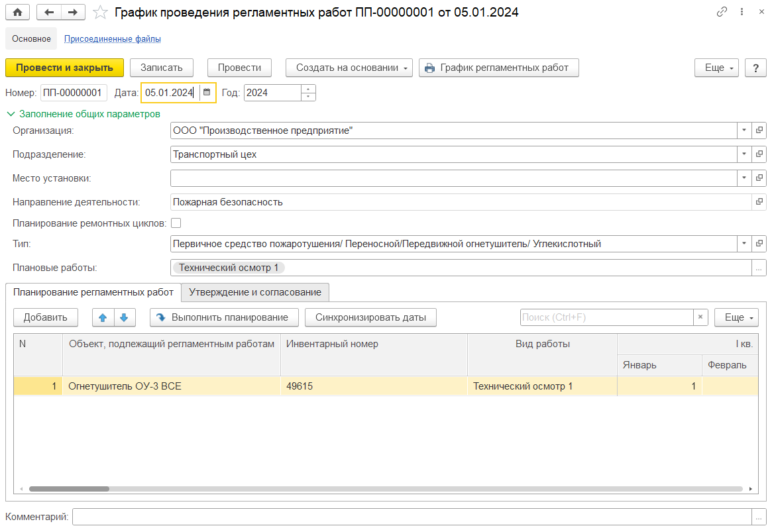Click into the Комментарий input field
This screenshot has height=532, width=774.
click(411, 517)
